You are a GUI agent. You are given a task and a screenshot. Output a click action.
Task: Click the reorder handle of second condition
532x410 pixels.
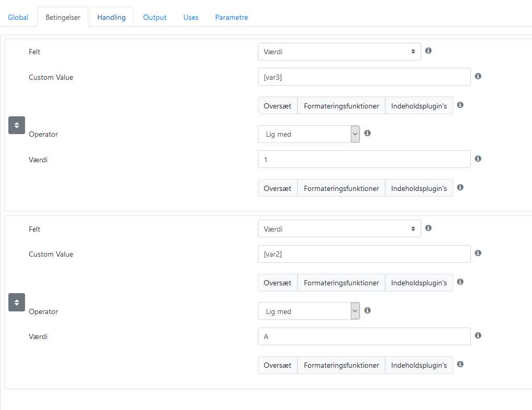tap(17, 302)
